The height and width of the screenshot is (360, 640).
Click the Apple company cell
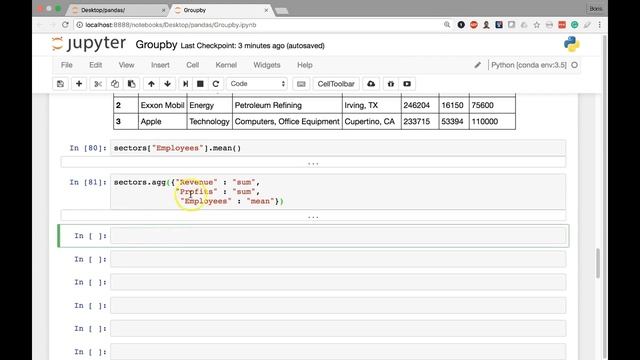162,122
